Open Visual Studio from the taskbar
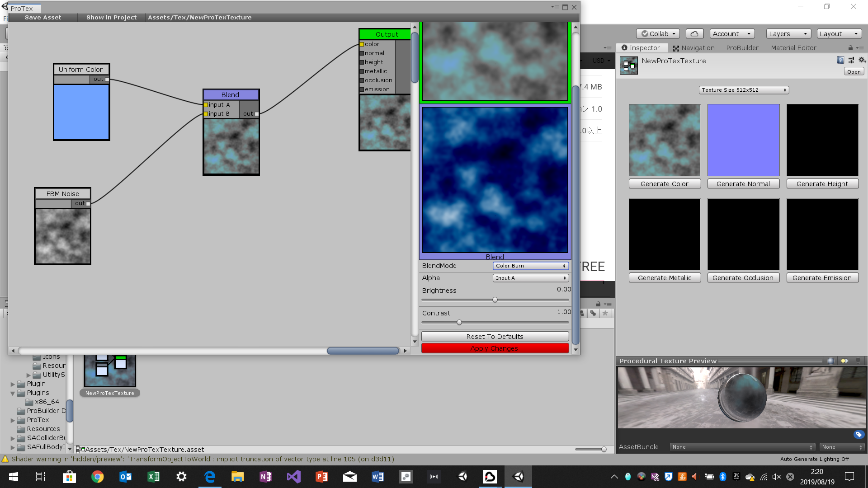The height and width of the screenshot is (488, 868). [x=294, y=477]
